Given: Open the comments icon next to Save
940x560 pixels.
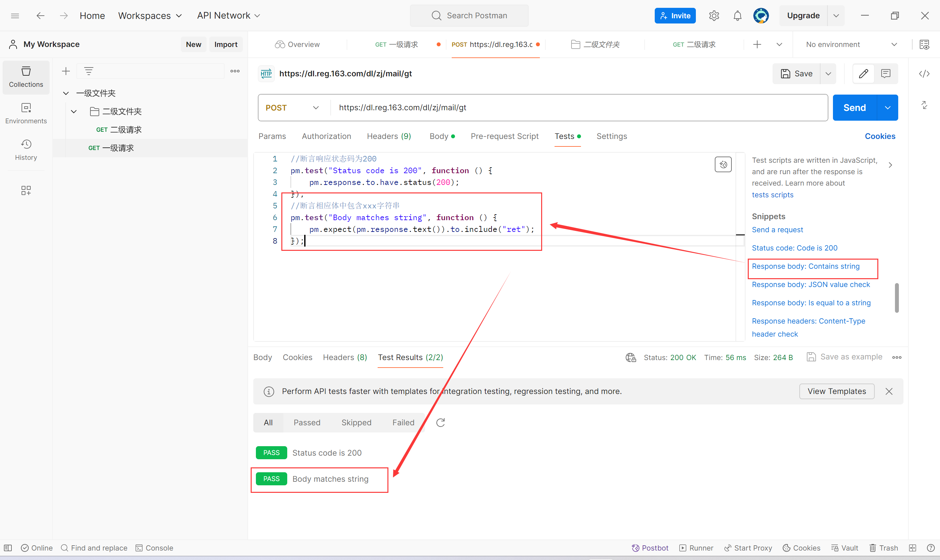Looking at the screenshot, I should [885, 74].
